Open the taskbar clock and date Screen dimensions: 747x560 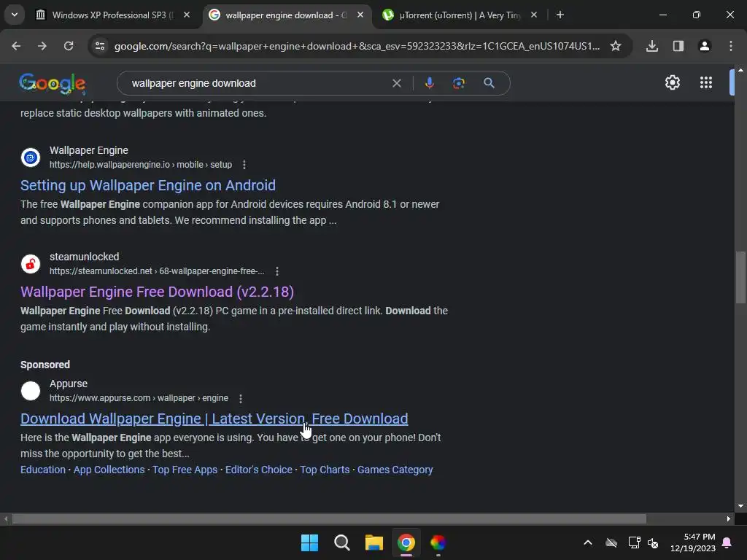tap(693, 542)
